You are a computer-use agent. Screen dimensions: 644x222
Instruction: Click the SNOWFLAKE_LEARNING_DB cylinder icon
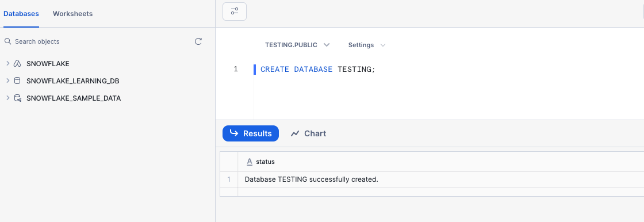[x=17, y=81]
